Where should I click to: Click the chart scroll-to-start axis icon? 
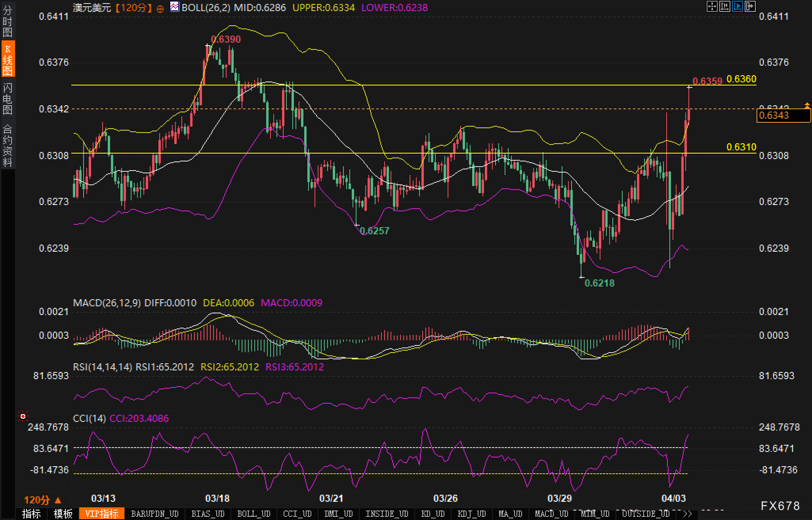pyautogui.click(x=724, y=6)
